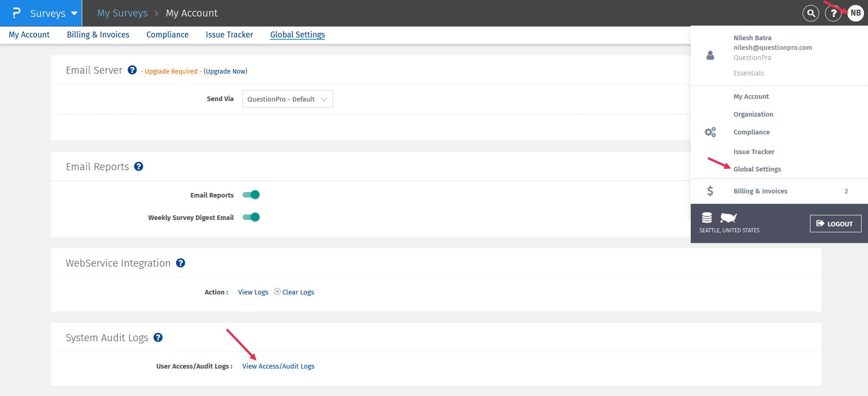Viewport: 868px width, 396px height.
Task: Click the System Audit Logs help icon
Action: tap(158, 337)
